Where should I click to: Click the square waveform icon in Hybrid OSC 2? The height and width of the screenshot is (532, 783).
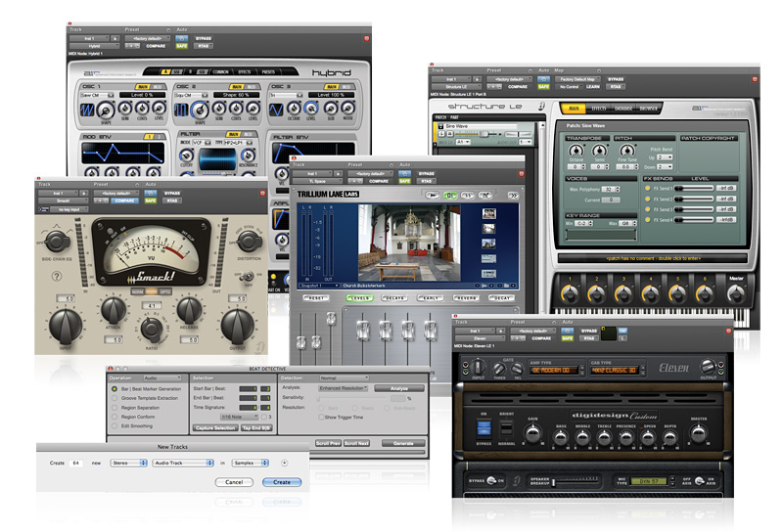point(181,110)
